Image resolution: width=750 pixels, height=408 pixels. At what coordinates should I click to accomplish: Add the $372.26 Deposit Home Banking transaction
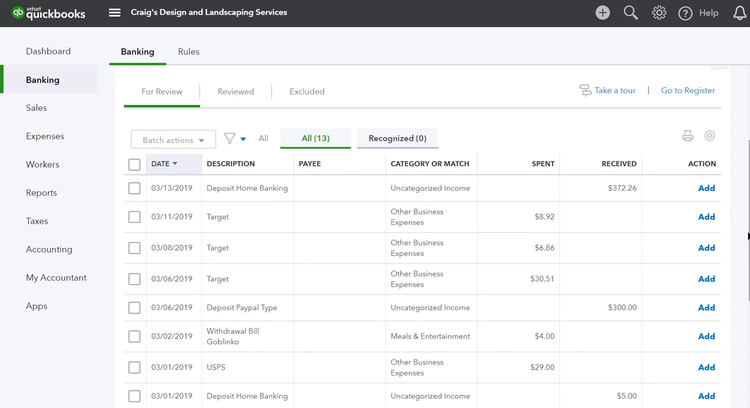tap(706, 188)
